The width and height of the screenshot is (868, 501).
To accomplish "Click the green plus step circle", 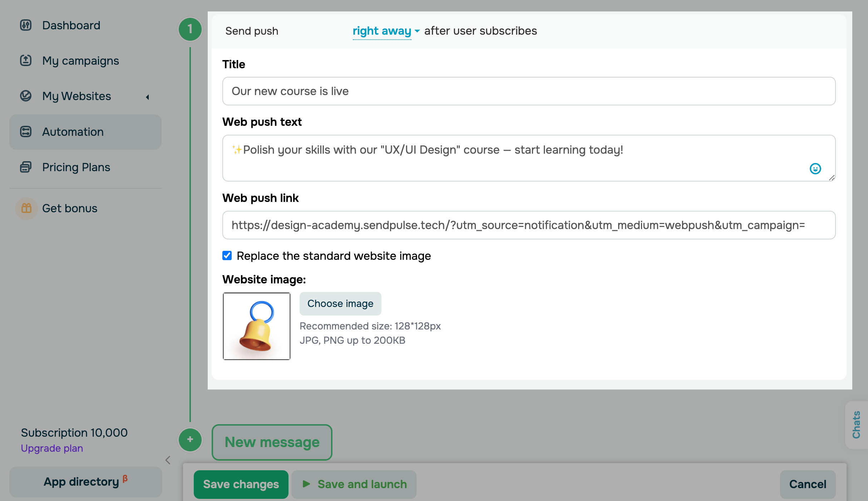I will pos(190,440).
